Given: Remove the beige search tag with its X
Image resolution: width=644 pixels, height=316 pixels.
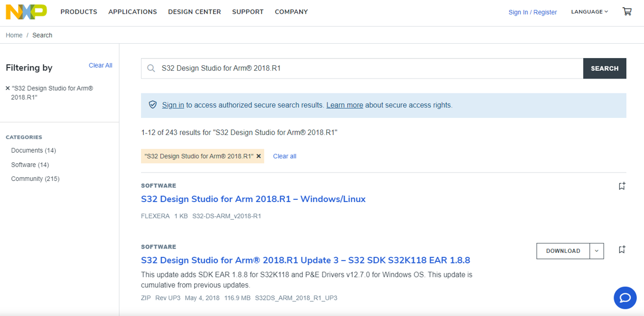Looking at the screenshot, I should 258,156.
